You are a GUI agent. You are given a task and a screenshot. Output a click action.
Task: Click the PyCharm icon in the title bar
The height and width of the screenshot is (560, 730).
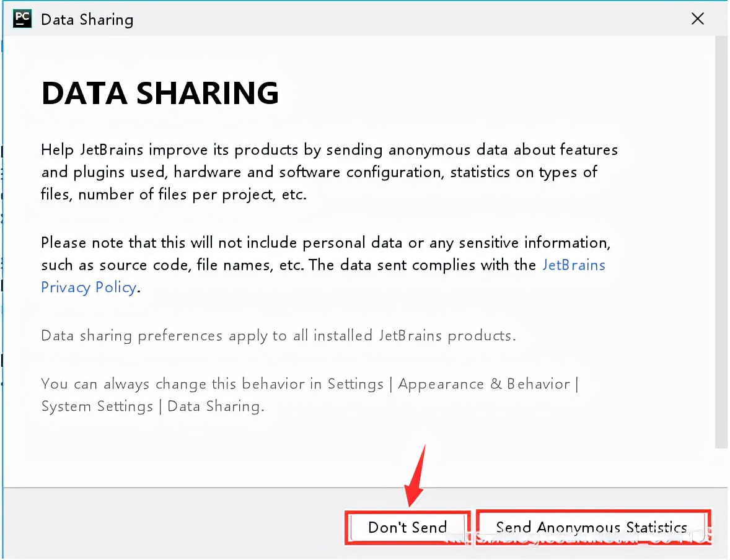pos(22,19)
